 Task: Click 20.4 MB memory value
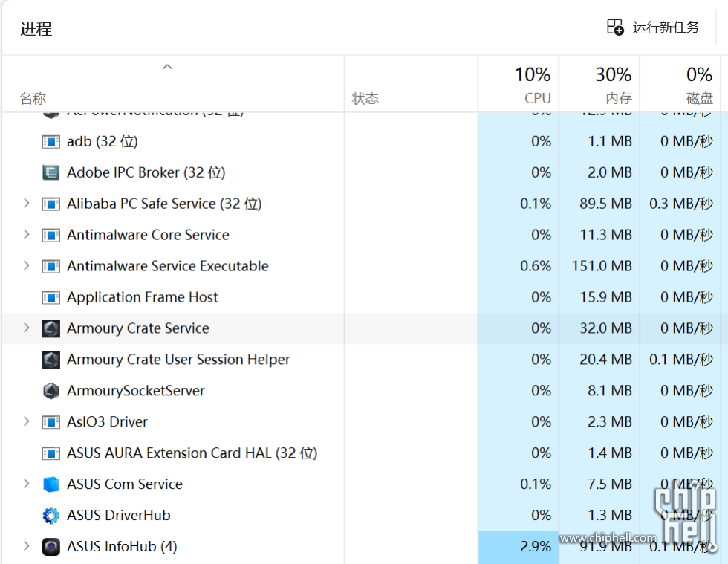click(605, 360)
